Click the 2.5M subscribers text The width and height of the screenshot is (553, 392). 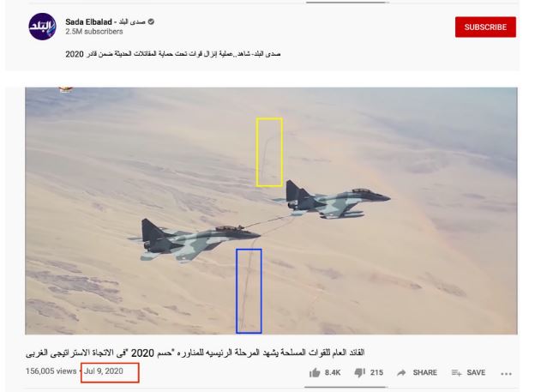93,32
